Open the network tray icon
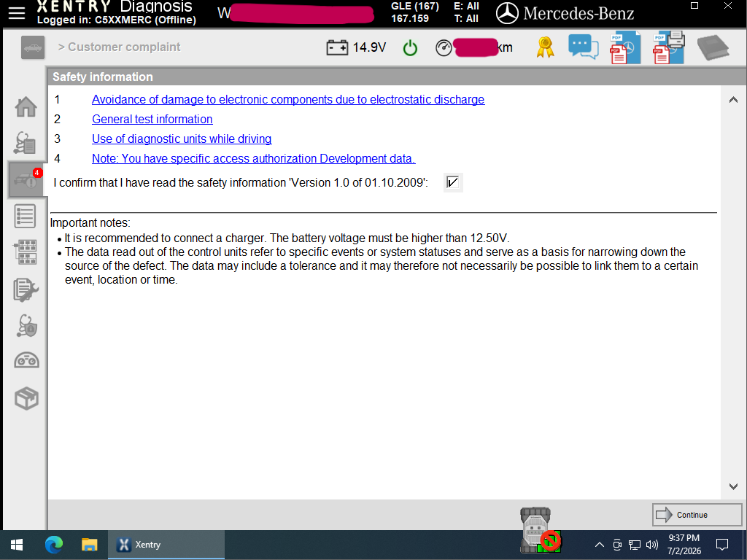747x560 pixels. tap(634, 545)
